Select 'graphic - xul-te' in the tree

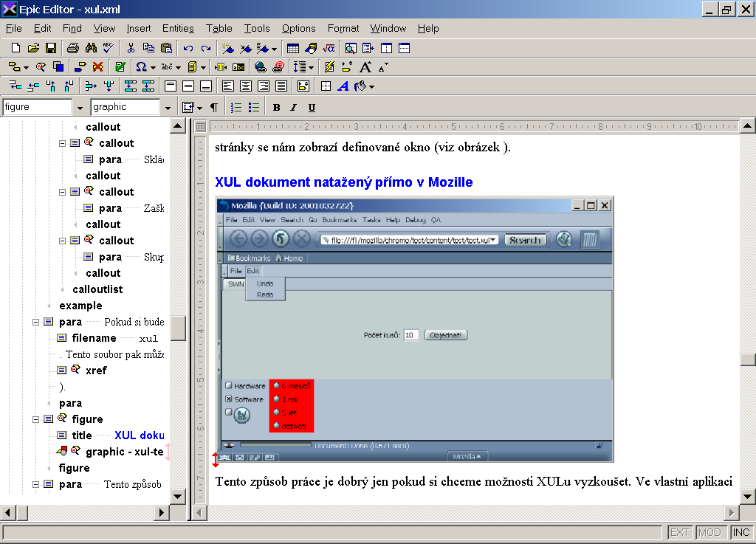tap(124, 452)
